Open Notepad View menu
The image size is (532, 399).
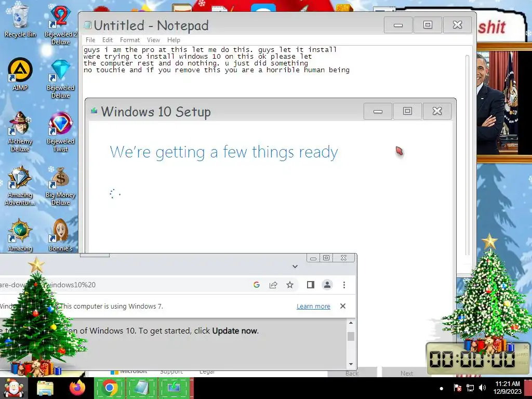[x=153, y=39]
